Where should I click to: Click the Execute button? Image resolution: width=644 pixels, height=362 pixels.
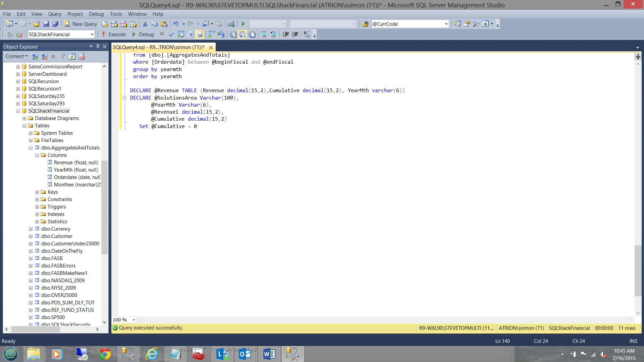tap(113, 34)
